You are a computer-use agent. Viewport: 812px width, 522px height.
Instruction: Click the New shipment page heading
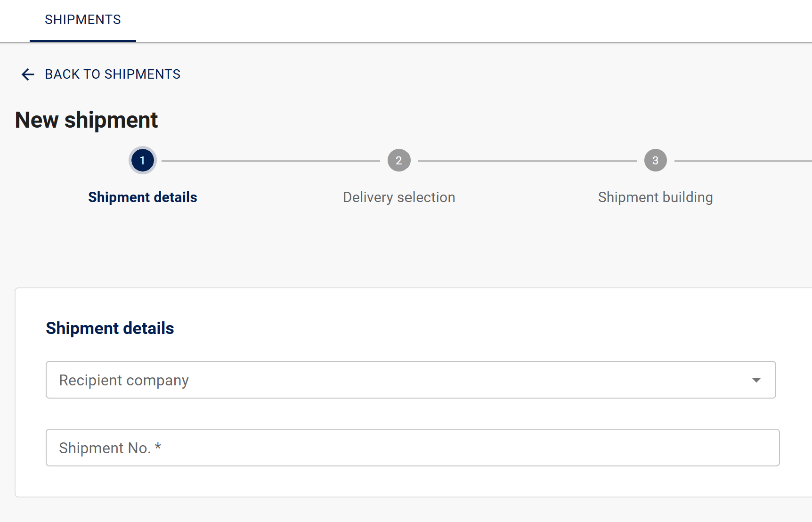[87, 120]
